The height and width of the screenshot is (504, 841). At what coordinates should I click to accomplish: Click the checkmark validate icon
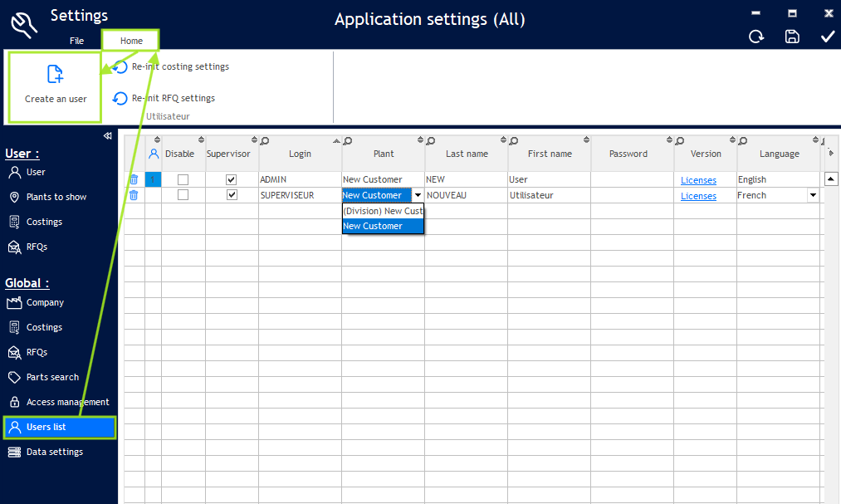point(827,37)
